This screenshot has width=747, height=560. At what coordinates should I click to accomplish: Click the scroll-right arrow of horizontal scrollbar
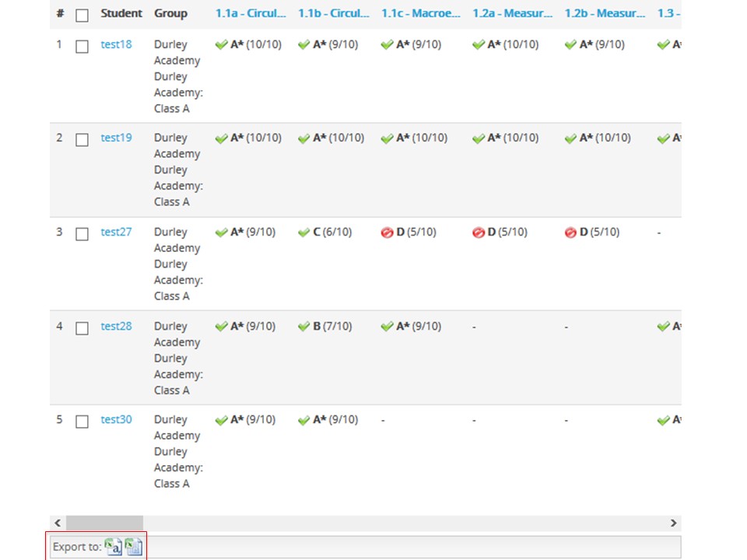674,523
